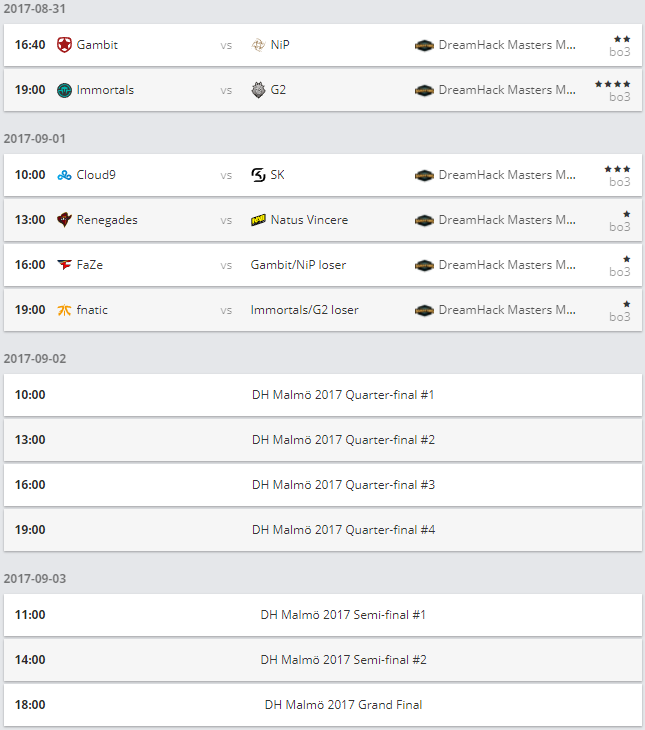
Task: Select DH Malmö 2017 Quarter-final #1
Action: [x=343, y=395]
